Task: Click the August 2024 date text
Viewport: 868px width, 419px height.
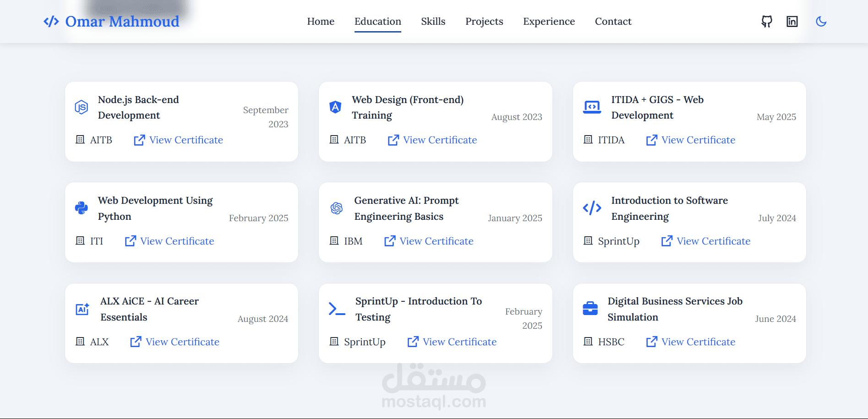Action: tap(263, 319)
